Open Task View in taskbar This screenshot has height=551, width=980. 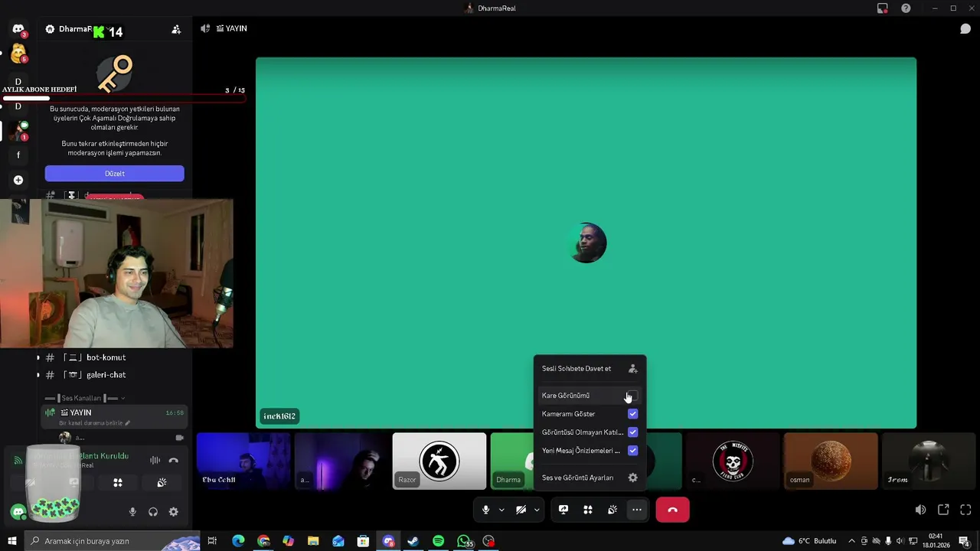point(212,541)
